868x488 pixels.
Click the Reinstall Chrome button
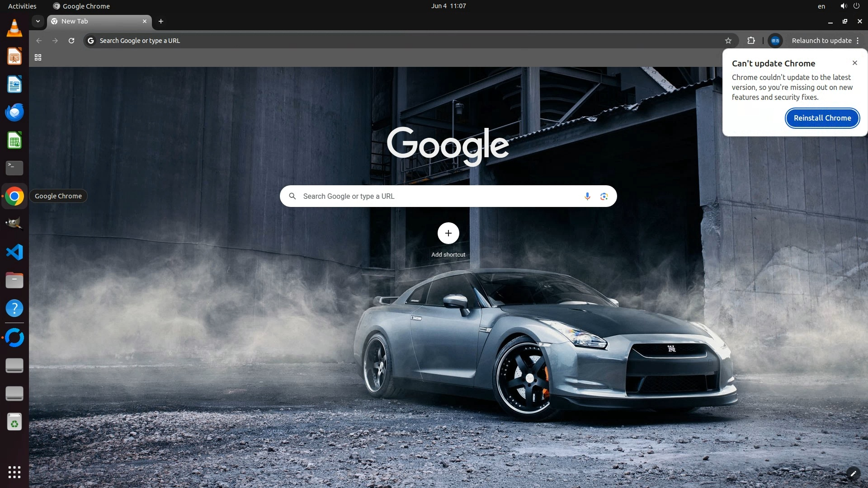(822, 118)
